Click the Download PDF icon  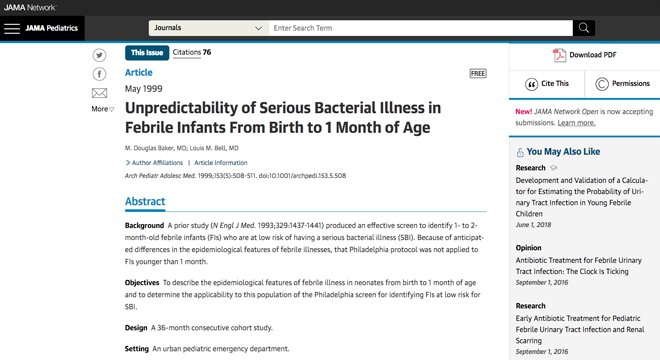tap(559, 55)
